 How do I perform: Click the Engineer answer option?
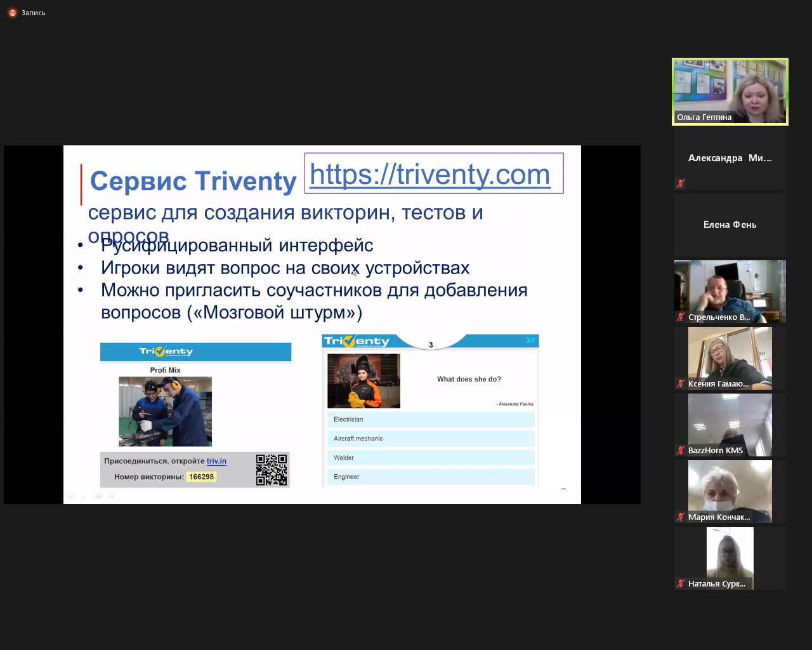[x=431, y=476]
